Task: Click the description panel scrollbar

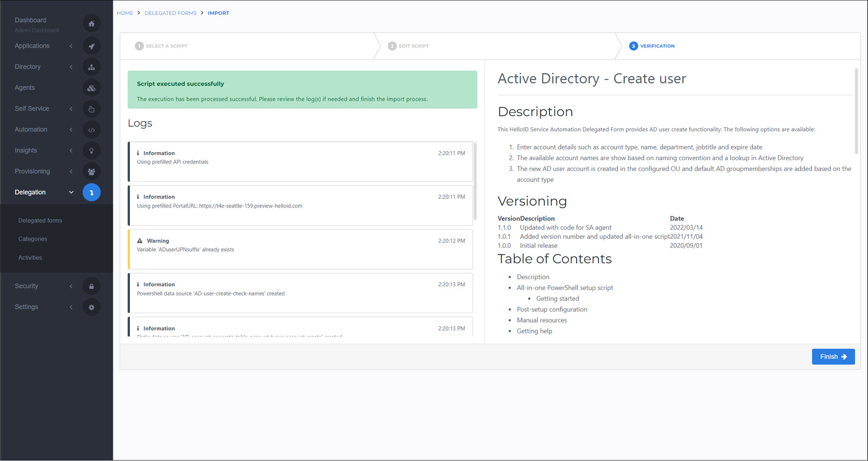Action: click(x=856, y=111)
